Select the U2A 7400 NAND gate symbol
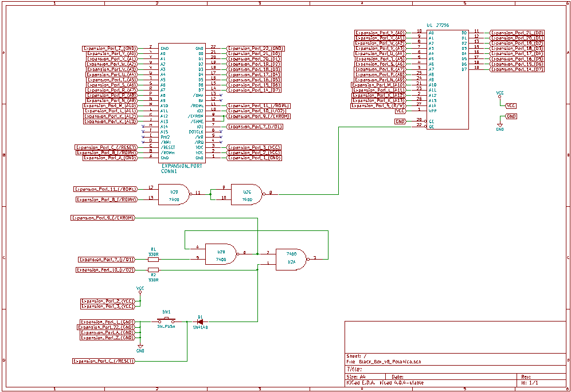 292,260
